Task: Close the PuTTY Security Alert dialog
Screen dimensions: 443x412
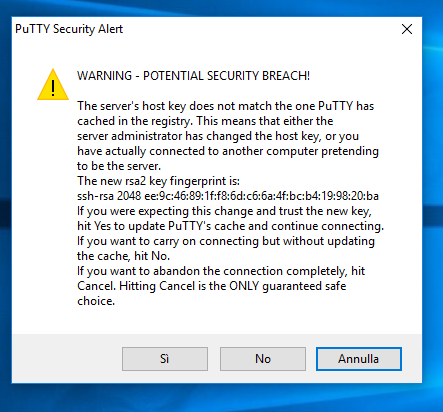Action: [x=407, y=29]
